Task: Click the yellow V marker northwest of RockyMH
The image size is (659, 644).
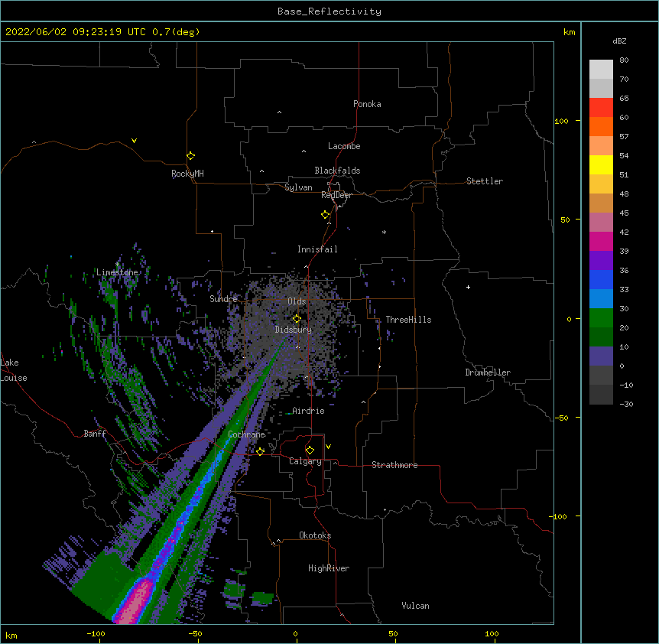Action: (x=134, y=141)
